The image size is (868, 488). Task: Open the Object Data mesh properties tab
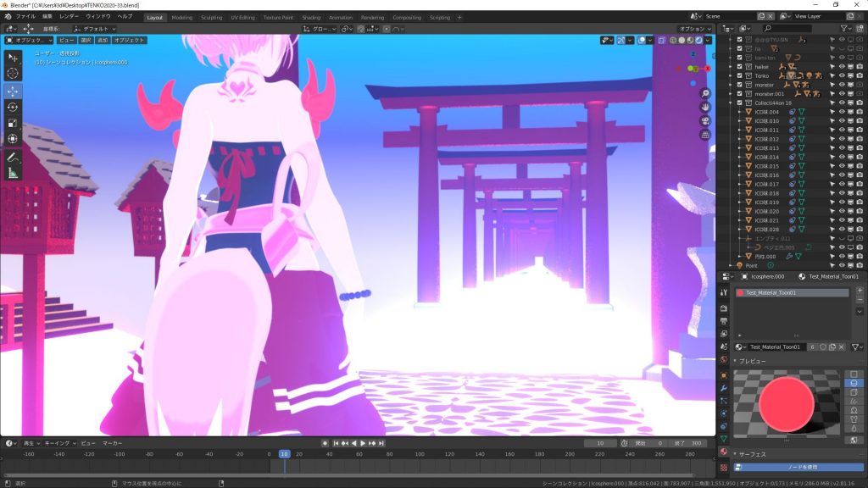[x=724, y=439]
